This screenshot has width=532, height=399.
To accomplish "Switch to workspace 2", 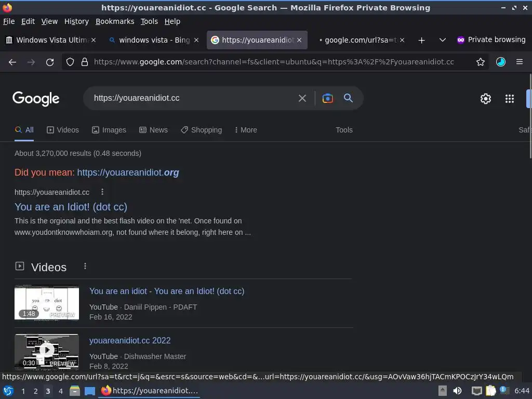I will point(36,391).
